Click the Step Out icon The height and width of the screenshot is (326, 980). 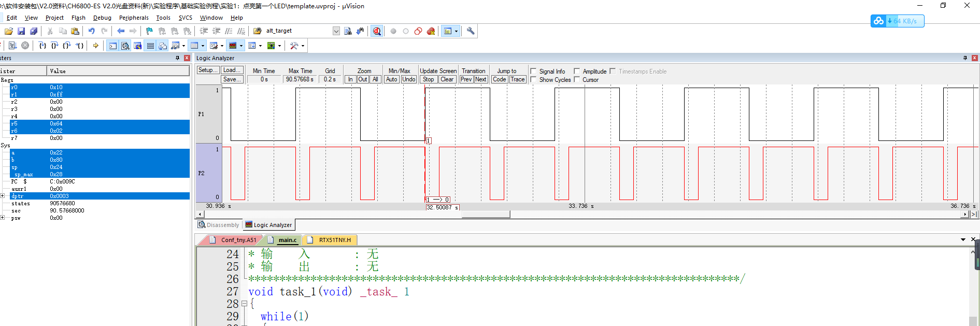point(67,46)
